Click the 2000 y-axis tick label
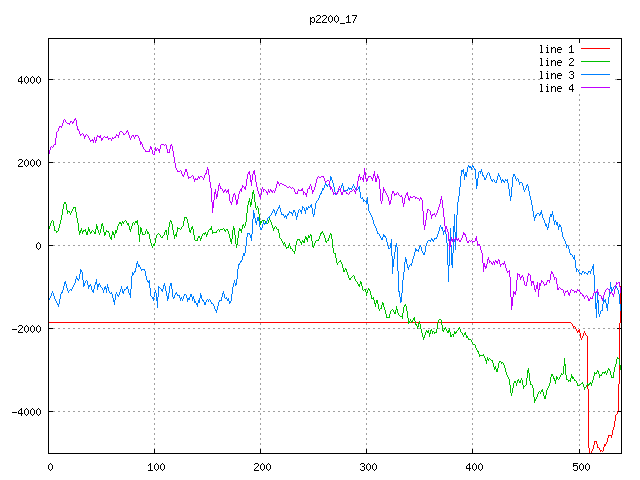The width and height of the screenshot is (640, 480). pyautogui.click(x=27, y=163)
